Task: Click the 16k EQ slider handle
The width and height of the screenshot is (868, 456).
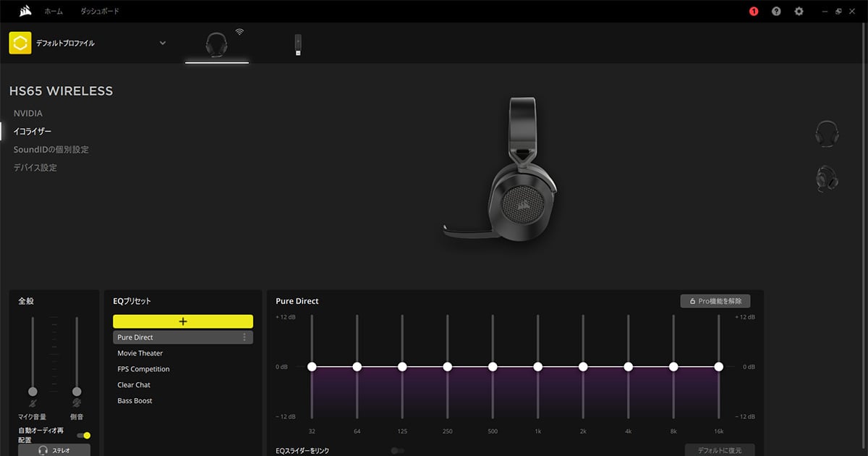Action: (x=718, y=367)
